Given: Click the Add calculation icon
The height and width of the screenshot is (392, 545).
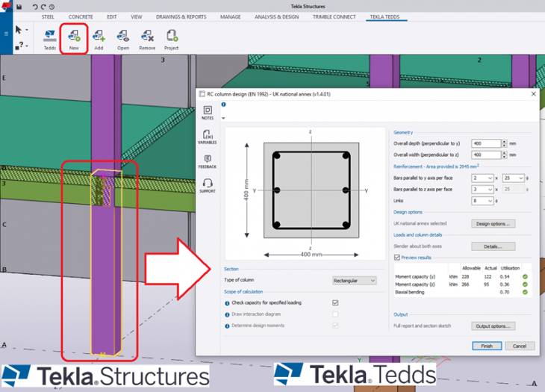Looking at the screenshot, I should (x=99, y=36).
